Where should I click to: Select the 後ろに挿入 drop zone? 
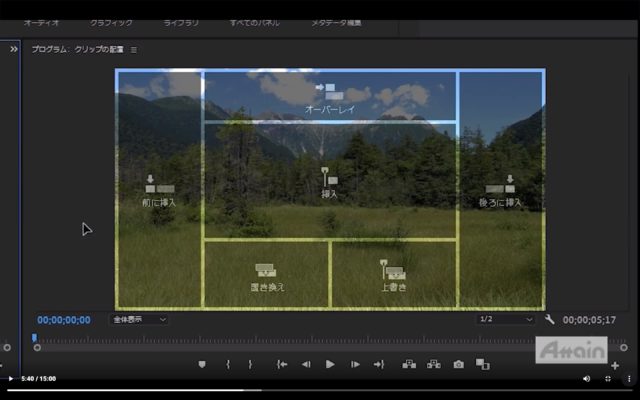tap(500, 190)
